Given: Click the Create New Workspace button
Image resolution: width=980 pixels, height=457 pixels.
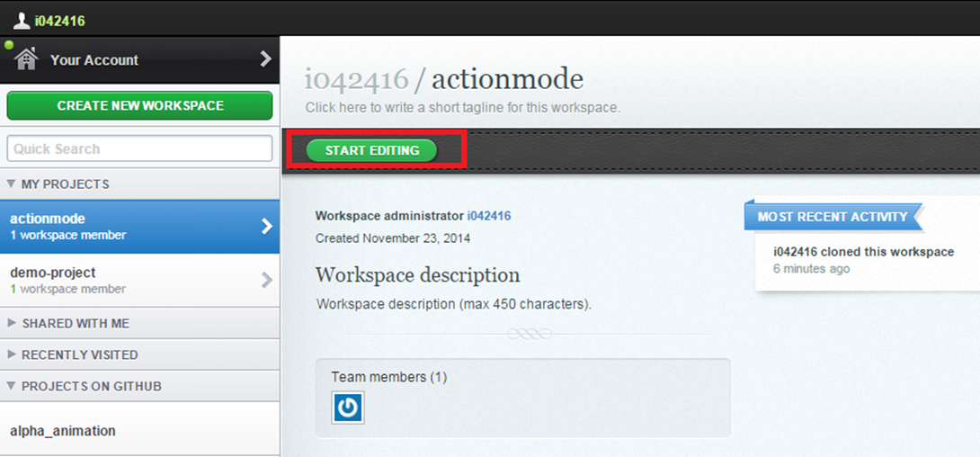Looking at the screenshot, I should click(x=140, y=105).
